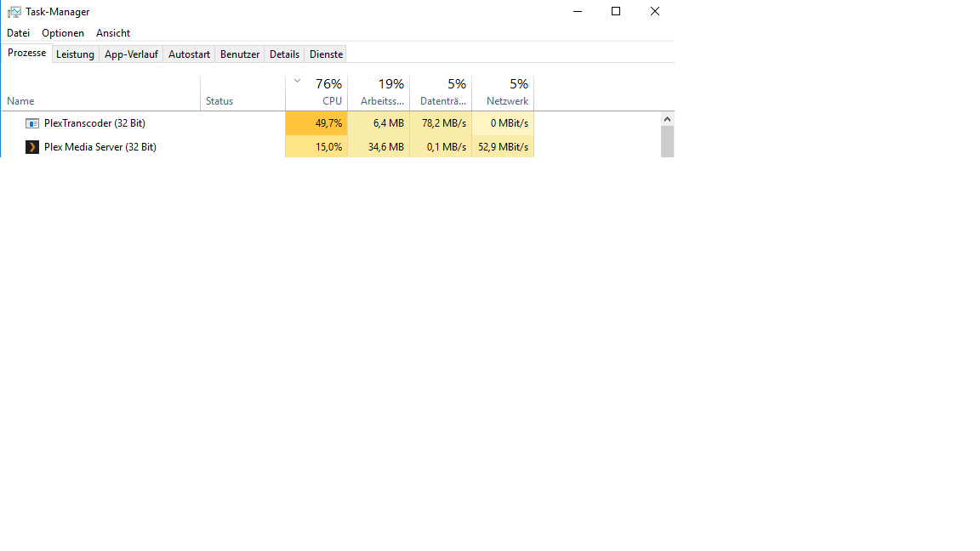Switch to the Dienste tab

[x=327, y=54]
